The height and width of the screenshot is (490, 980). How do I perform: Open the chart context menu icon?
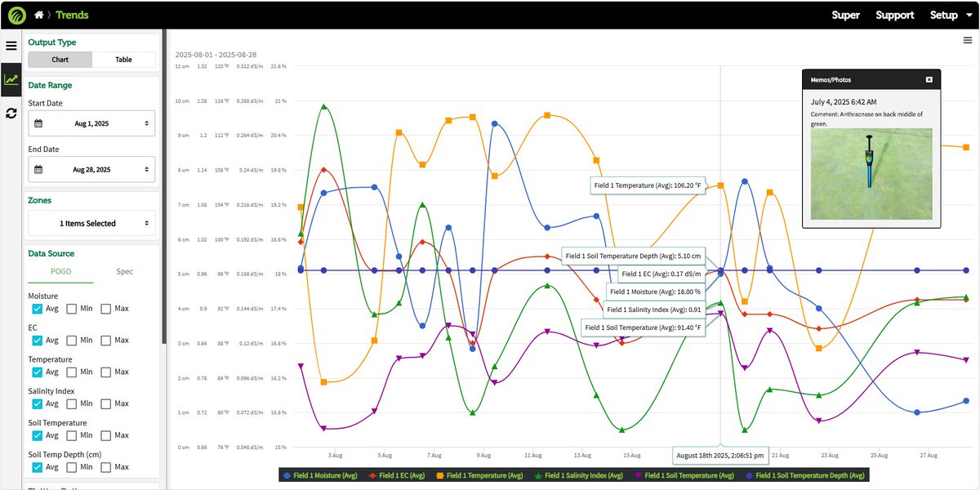click(x=967, y=40)
